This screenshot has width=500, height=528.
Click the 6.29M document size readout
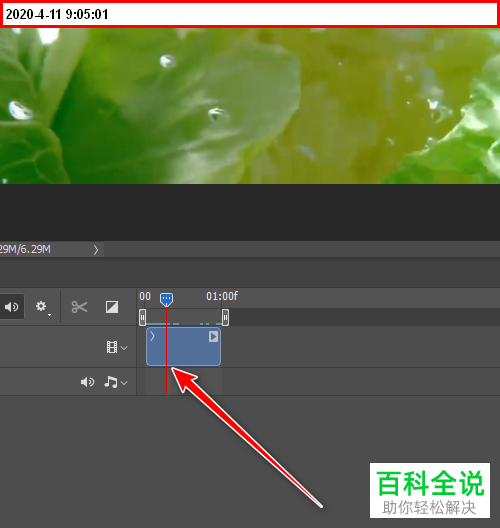click(25, 250)
